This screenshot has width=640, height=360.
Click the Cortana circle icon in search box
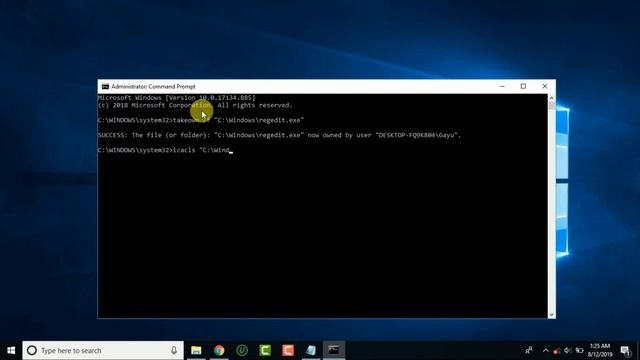coord(32,350)
